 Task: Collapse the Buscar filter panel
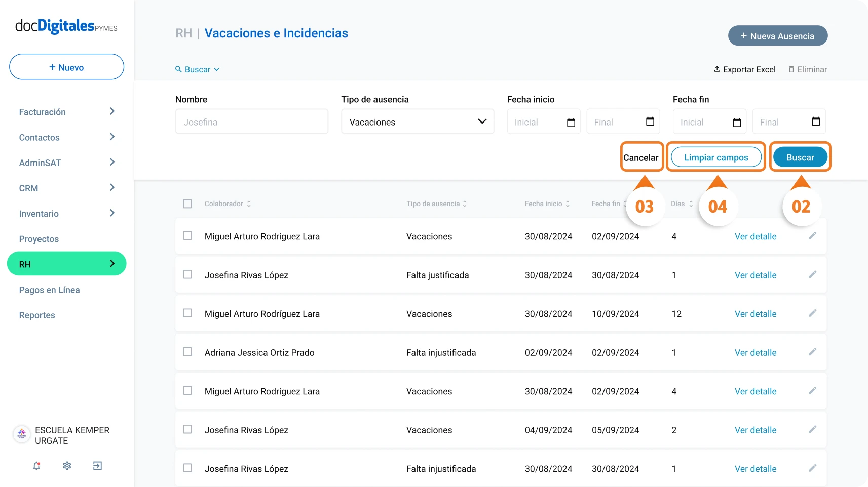(198, 69)
